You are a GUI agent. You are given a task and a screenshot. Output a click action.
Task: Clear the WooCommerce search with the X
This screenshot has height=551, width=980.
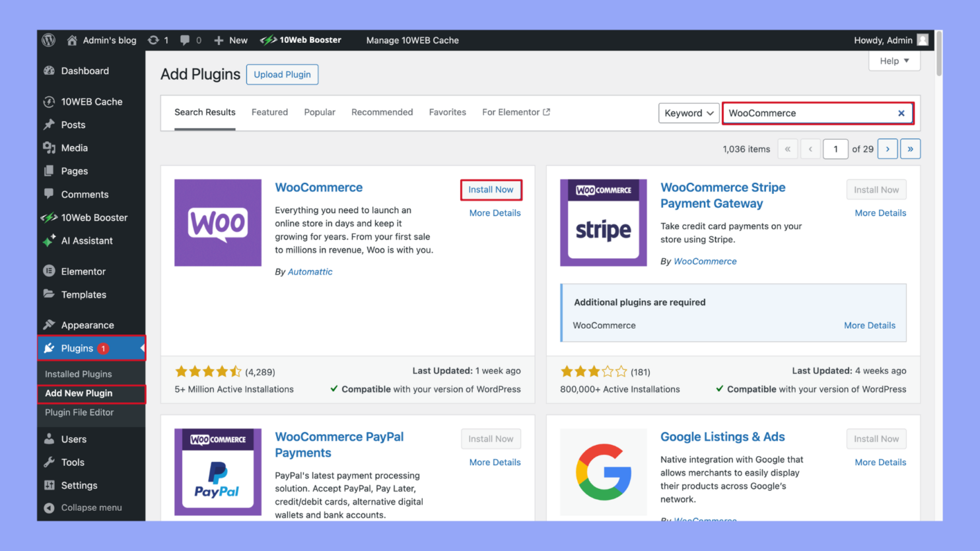[901, 113]
